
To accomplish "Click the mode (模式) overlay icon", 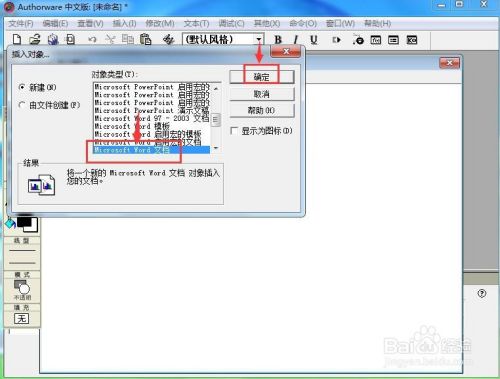I will 22,287.
